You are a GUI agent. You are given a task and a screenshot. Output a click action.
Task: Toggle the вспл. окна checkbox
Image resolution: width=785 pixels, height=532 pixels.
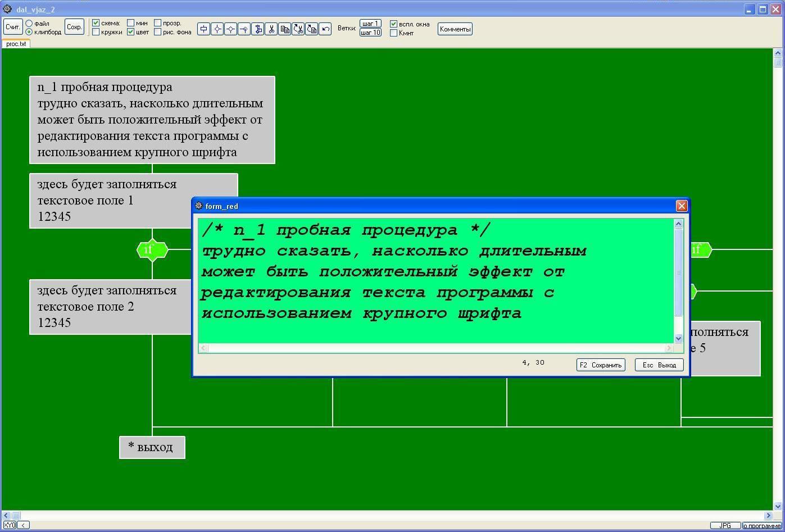[x=394, y=24]
